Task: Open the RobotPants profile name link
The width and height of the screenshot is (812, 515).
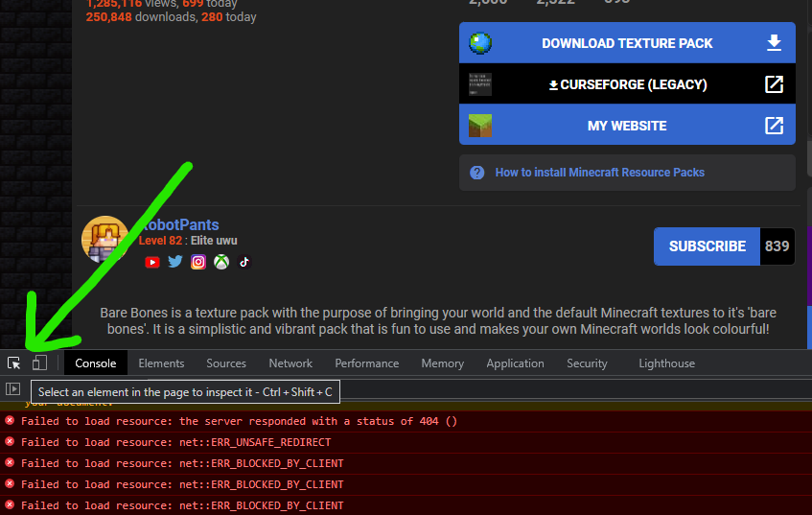Action: tap(179, 224)
